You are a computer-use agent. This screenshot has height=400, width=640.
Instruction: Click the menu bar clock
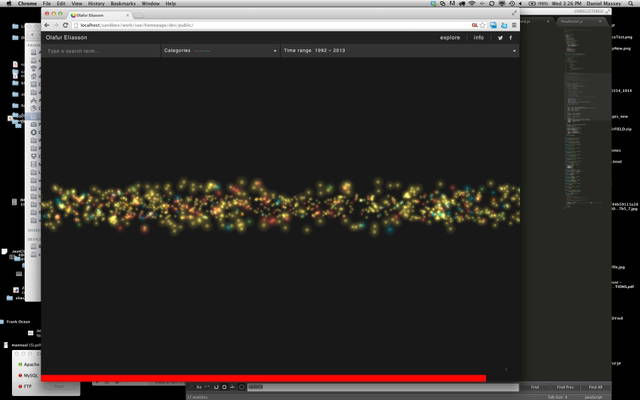click(x=567, y=3)
